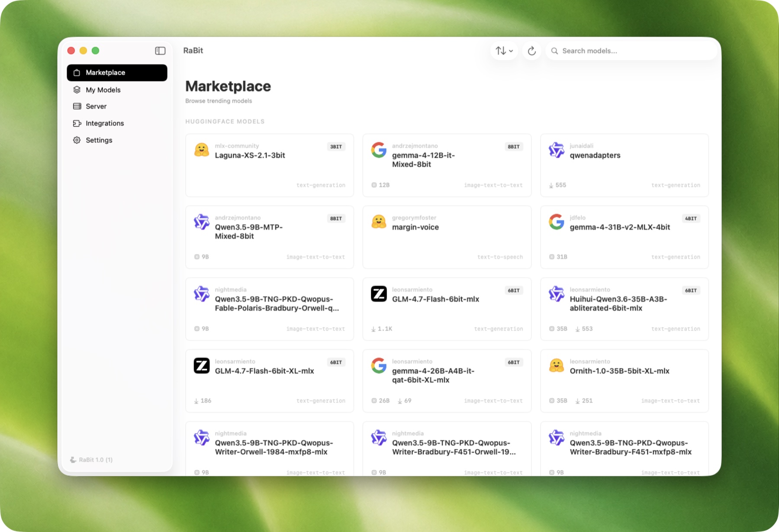Click the magnifier icon in search
The image size is (779, 532).
(554, 51)
